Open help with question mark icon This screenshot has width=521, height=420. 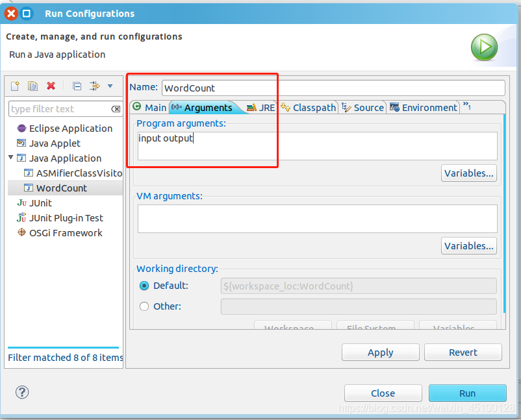22,392
